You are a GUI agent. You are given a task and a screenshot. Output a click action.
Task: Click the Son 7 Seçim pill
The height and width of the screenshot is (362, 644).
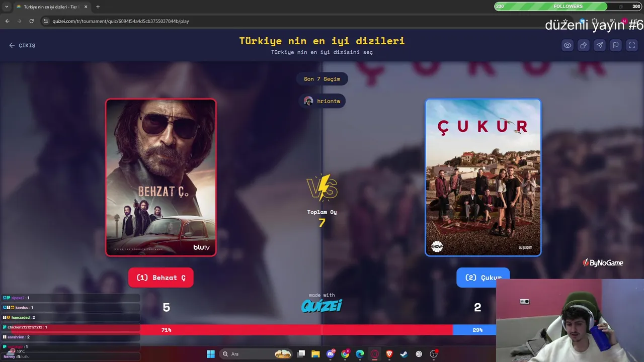322,79
